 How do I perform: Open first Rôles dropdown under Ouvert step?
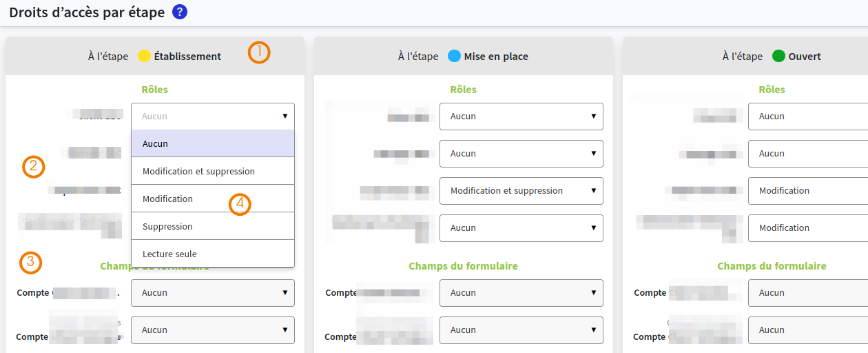[807, 117]
